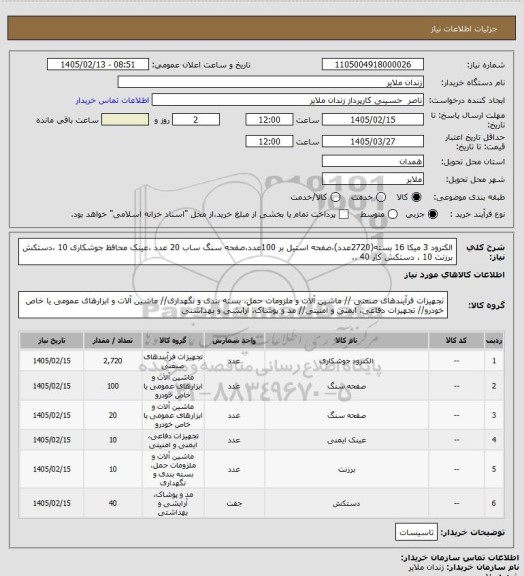Click the response deadline date 1405/02/15 field
Viewport: 524px width, 576px height.
point(373,120)
